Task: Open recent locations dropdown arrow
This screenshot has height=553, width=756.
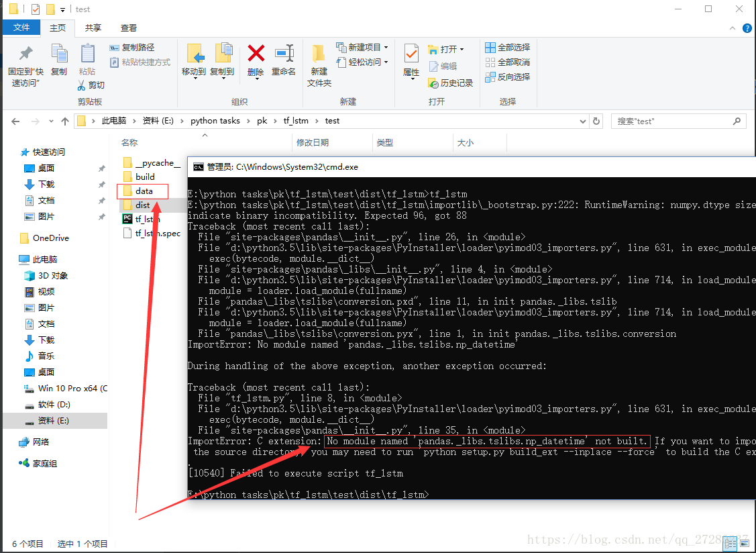Action: pos(51,121)
